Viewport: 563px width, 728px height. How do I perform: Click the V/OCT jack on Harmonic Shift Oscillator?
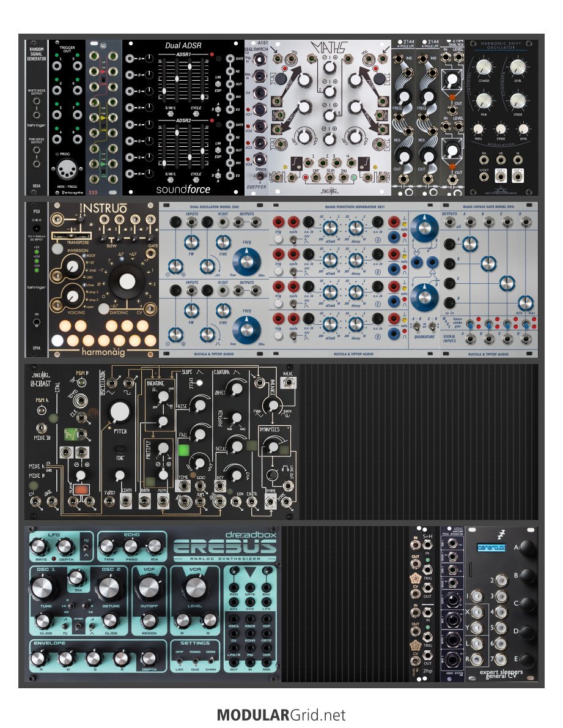tap(484, 176)
